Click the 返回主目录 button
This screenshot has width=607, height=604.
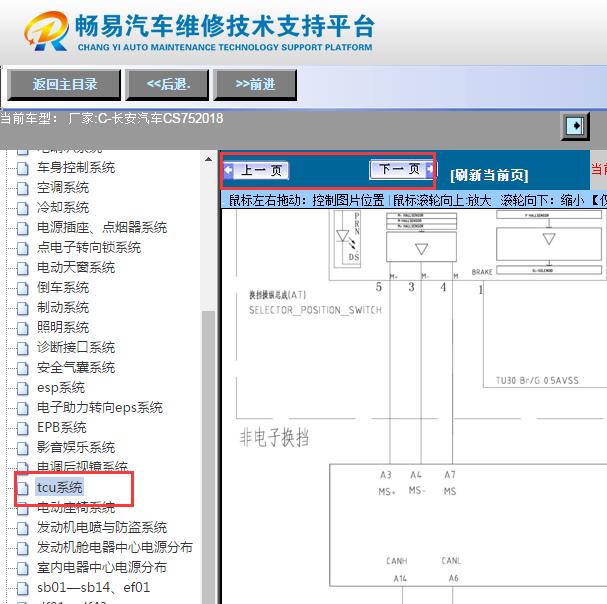64,84
